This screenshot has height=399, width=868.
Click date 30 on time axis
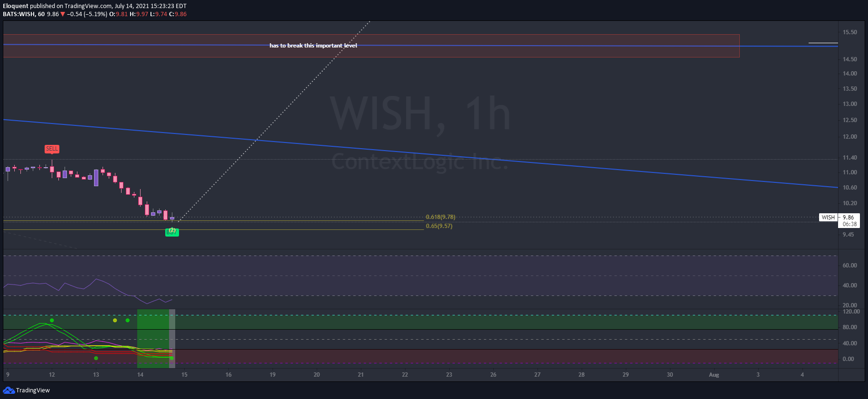point(670,375)
